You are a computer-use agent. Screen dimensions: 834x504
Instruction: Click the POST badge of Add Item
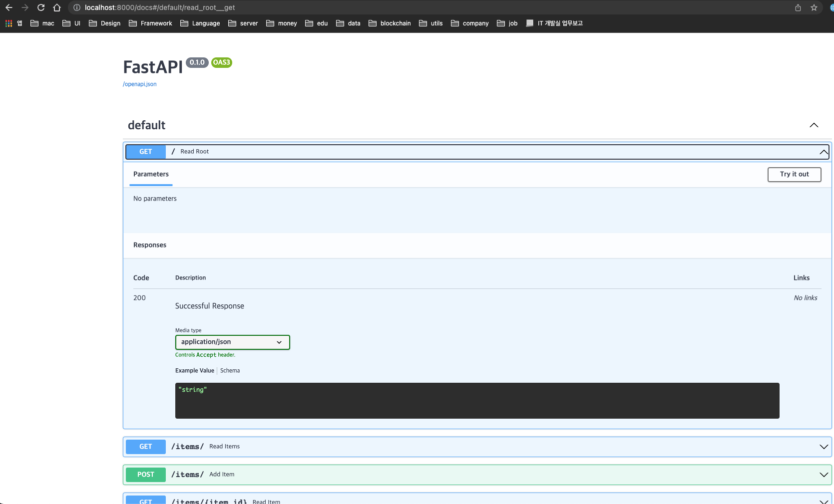[146, 475]
